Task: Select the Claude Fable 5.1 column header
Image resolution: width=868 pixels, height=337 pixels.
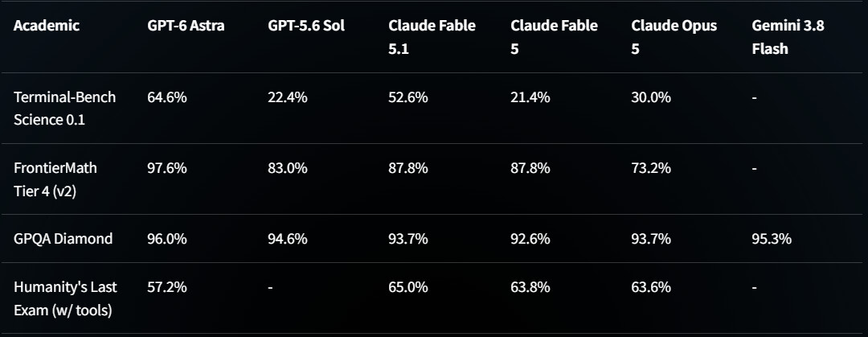Action: 432,37
